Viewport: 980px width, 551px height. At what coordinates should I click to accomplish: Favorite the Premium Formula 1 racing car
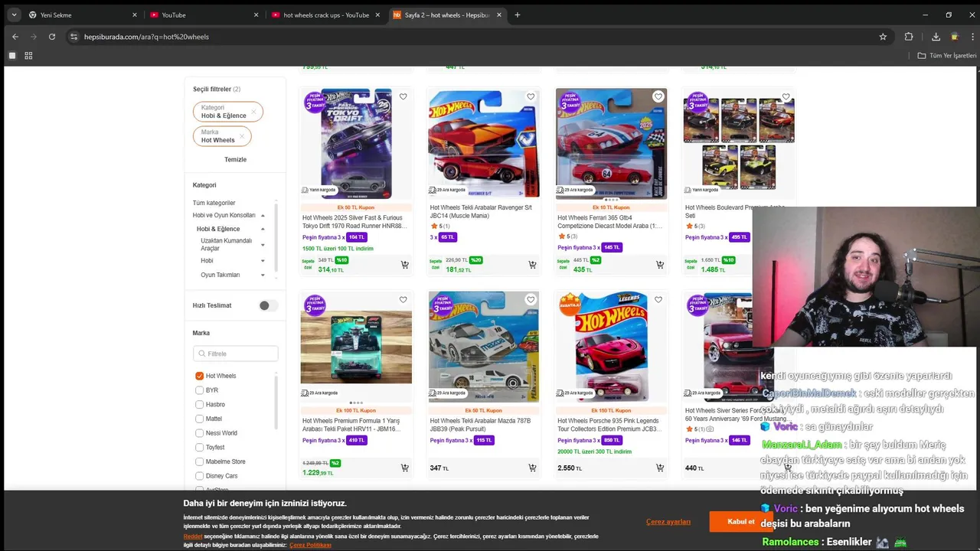pos(403,300)
